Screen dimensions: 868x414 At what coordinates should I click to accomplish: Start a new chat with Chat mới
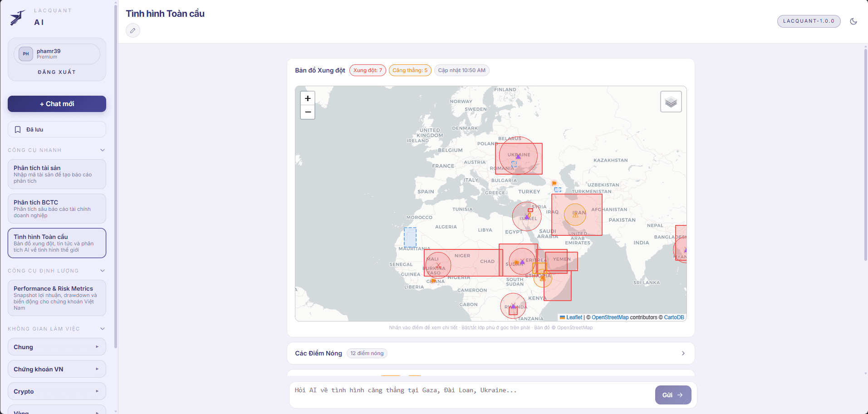(57, 104)
